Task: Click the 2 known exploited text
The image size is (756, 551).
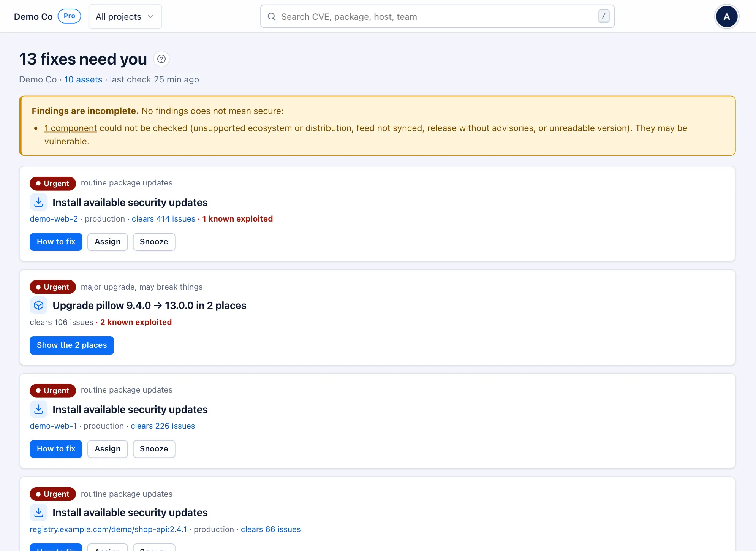Action: click(x=136, y=322)
